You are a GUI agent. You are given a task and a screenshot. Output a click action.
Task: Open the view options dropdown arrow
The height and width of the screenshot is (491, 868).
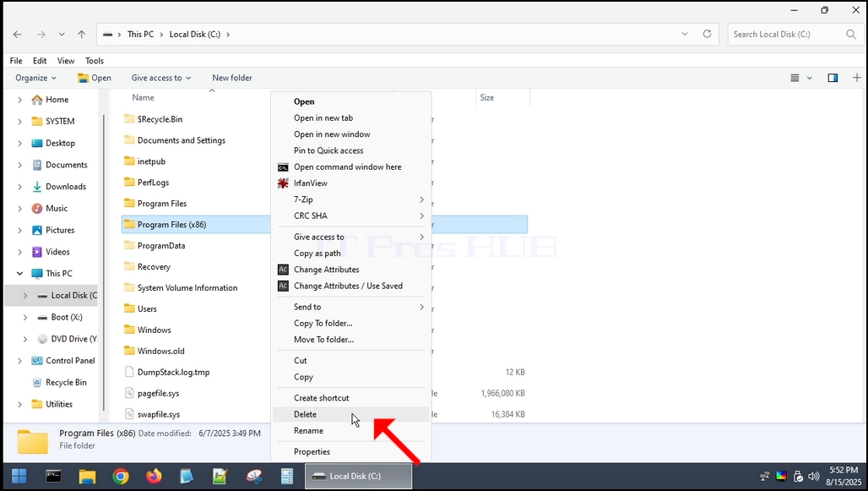click(810, 78)
